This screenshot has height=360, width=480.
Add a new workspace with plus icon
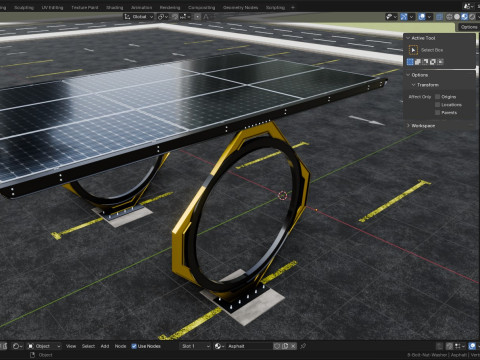pyautogui.click(x=293, y=7)
